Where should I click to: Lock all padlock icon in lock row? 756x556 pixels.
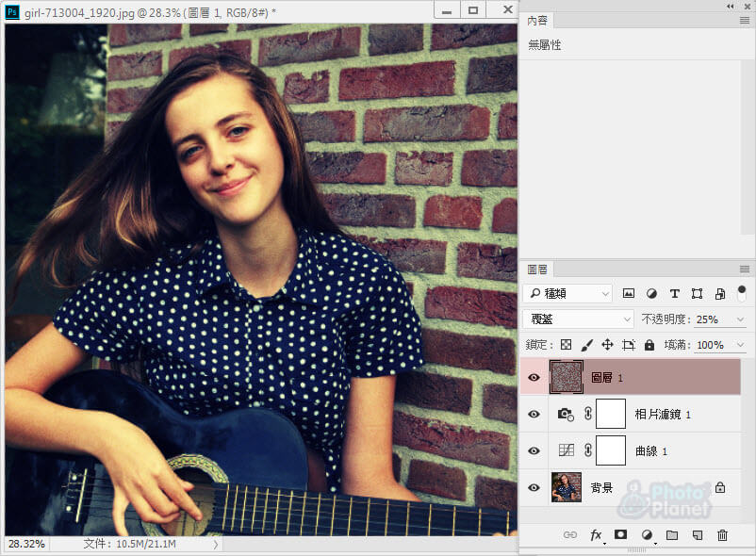coord(649,345)
